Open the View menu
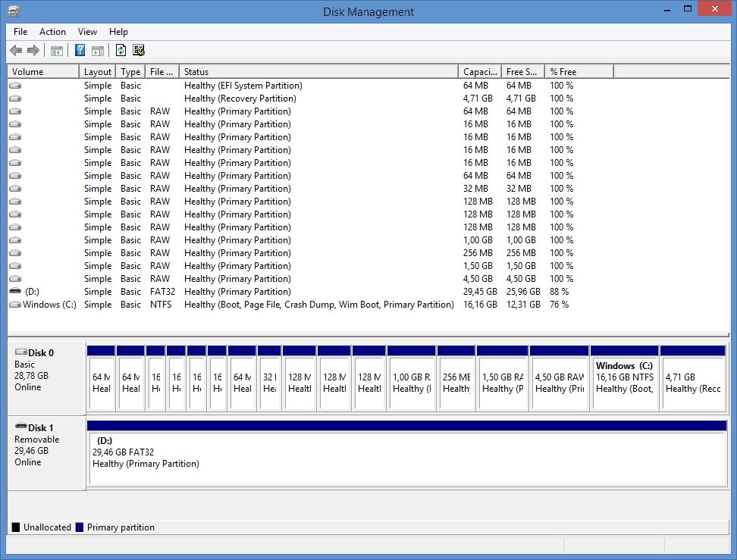 pyautogui.click(x=87, y=32)
